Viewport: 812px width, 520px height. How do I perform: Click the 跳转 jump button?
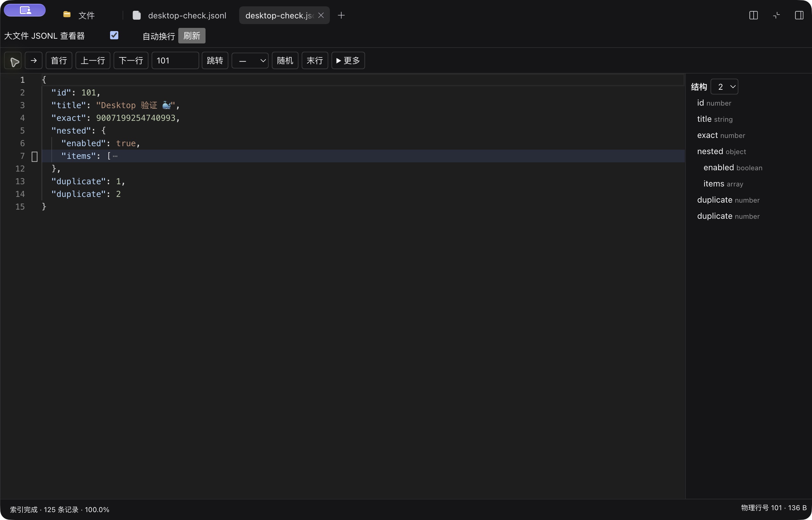coord(215,61)
